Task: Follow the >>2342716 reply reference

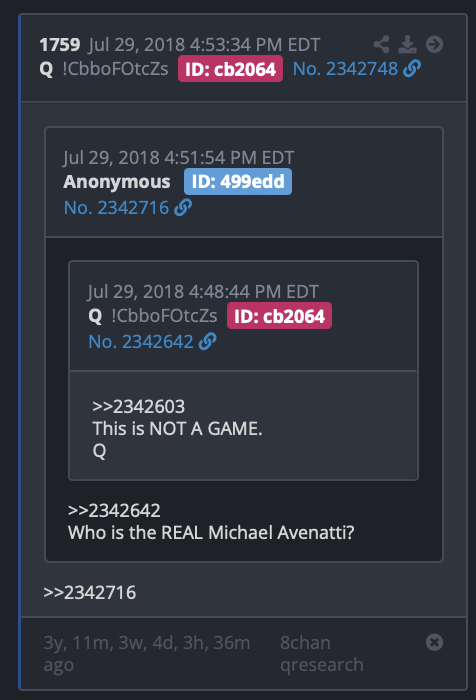Action: [89, 592]
